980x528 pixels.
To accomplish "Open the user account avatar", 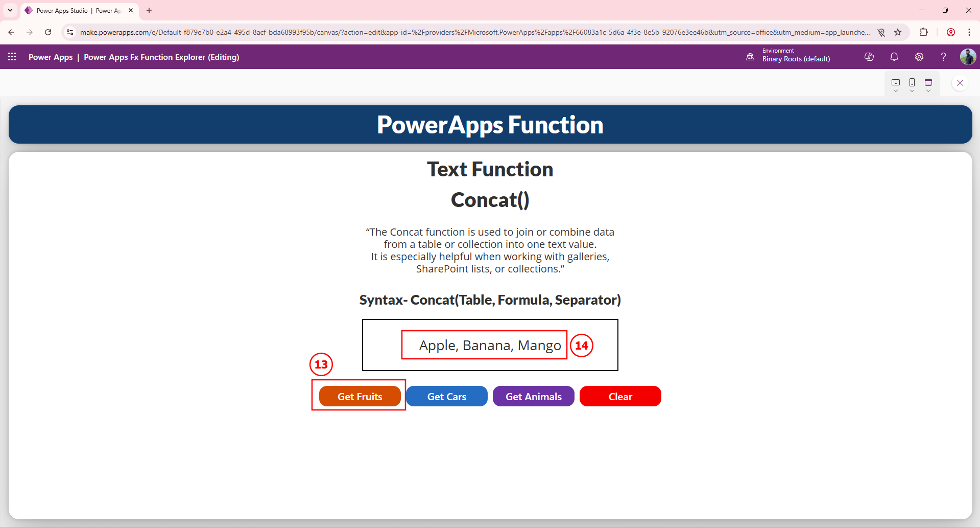I will pos(968,57).
